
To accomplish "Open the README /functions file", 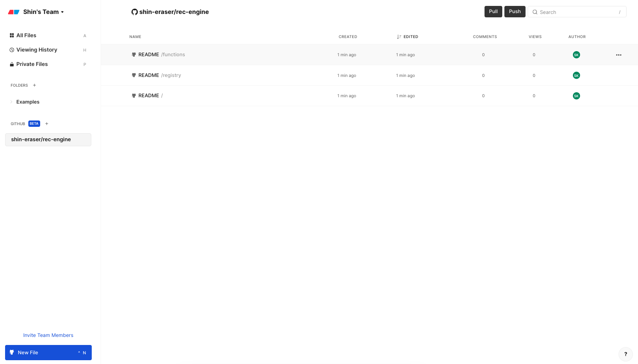I will click(162, 55).
